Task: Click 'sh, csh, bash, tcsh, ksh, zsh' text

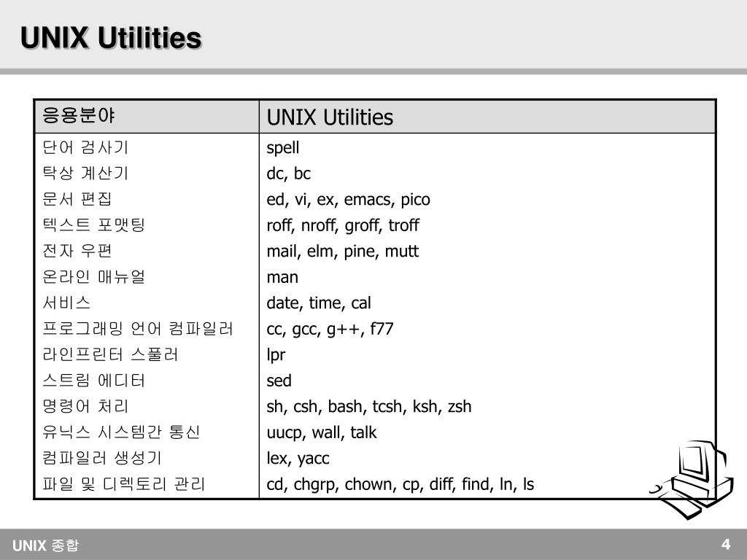Action: [369, 407]
